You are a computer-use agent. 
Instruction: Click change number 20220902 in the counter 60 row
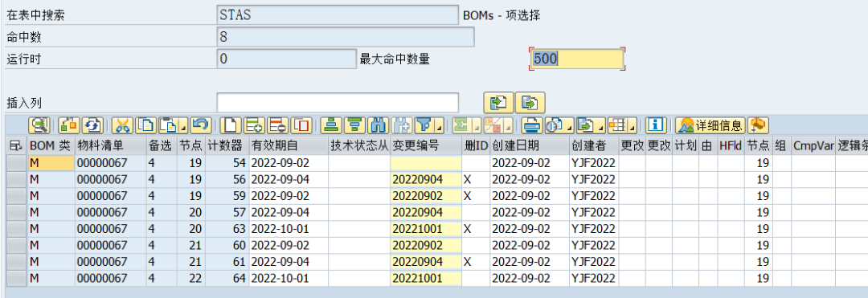tap(426, 246)
